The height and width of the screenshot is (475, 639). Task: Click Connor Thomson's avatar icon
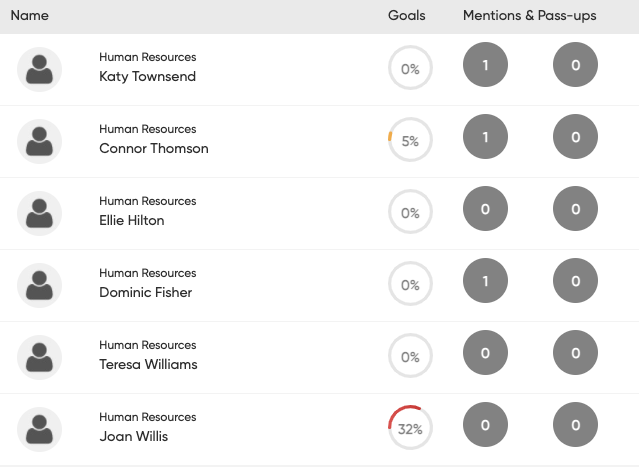click(39, 141)
